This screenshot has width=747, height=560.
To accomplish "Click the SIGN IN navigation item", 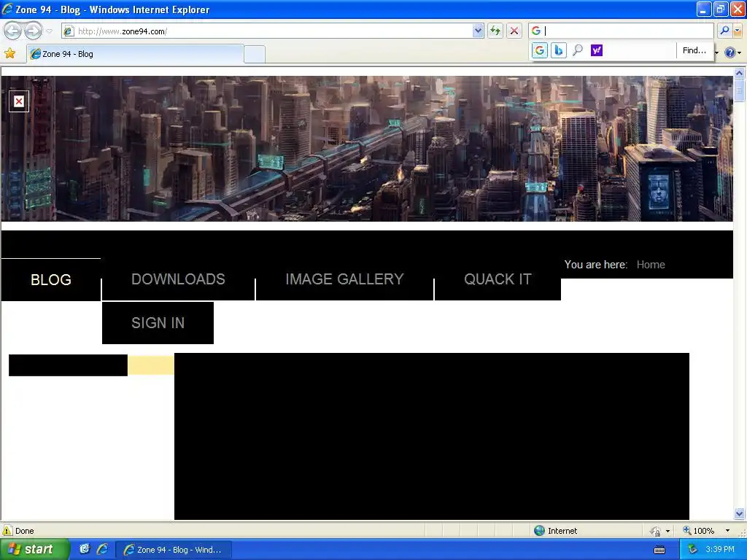I will (158, 323).
